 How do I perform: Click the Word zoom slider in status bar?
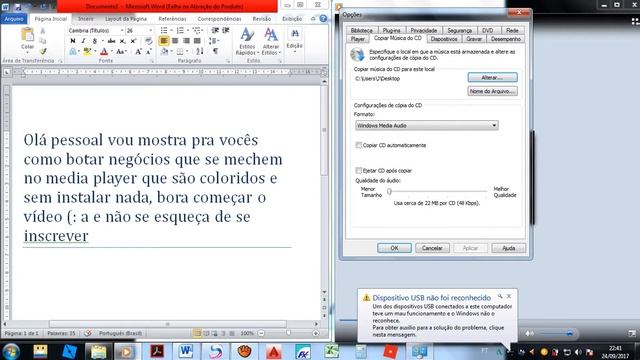[289, 333]
